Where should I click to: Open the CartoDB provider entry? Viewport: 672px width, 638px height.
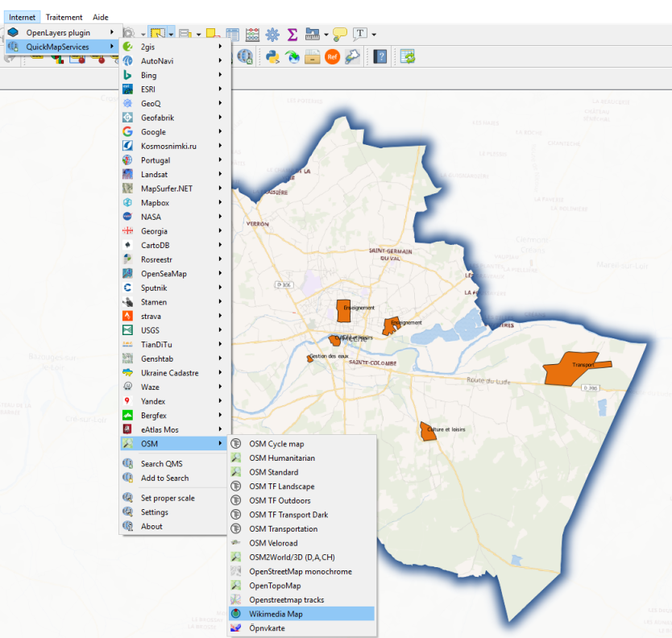174,245
